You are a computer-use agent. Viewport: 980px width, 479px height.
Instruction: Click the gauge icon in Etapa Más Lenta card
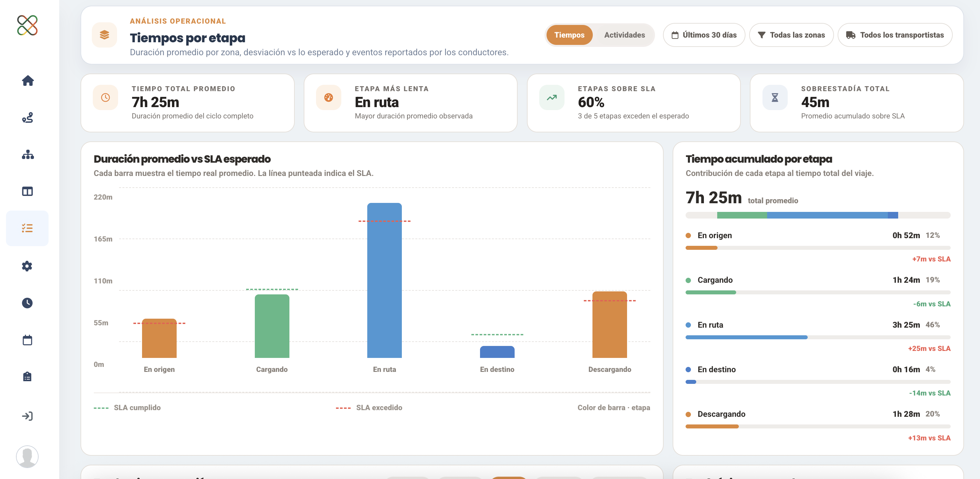click(x=329, y=98)
